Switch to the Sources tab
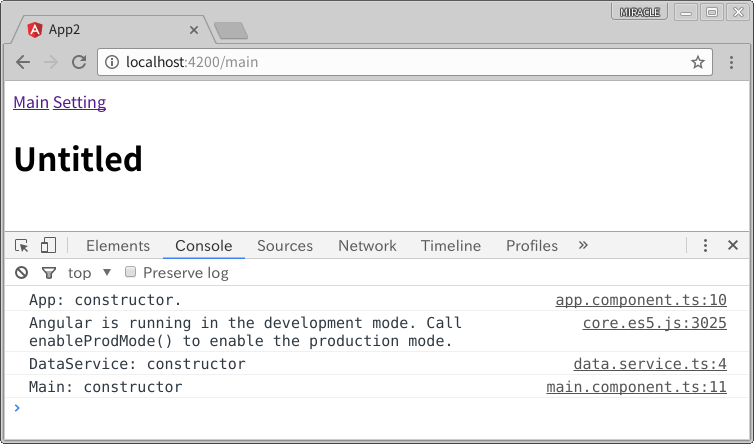Viewport: 754px width, 444px height. tap(285, 246)
